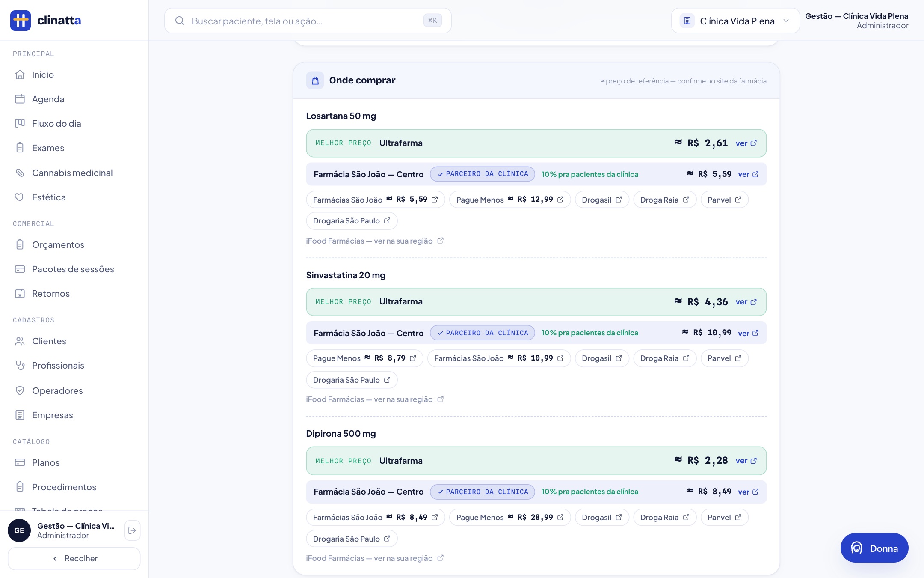
Task: Expand the Clínica Vida Plena dropdown
Action: [x=735, y=21]
